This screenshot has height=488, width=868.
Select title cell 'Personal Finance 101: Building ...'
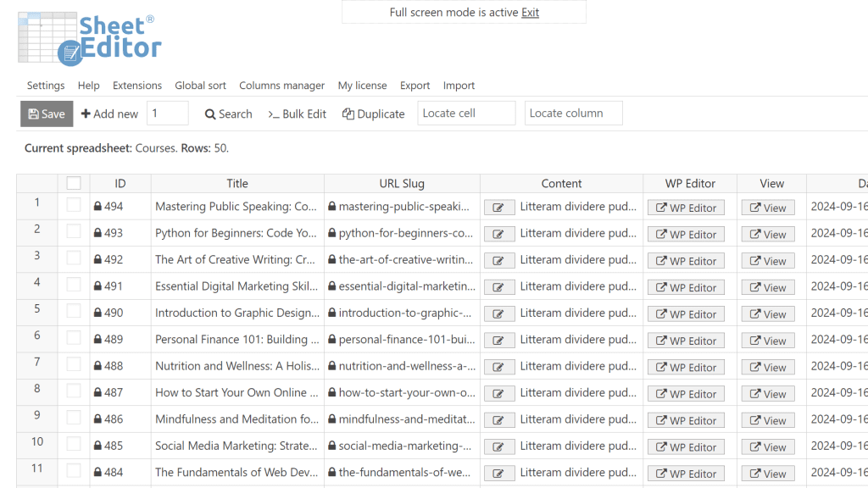tap(237, 339)
